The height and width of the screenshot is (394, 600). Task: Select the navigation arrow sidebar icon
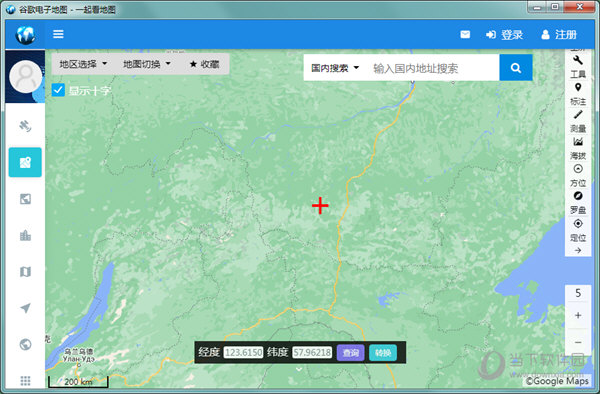(x=25, y=308)
